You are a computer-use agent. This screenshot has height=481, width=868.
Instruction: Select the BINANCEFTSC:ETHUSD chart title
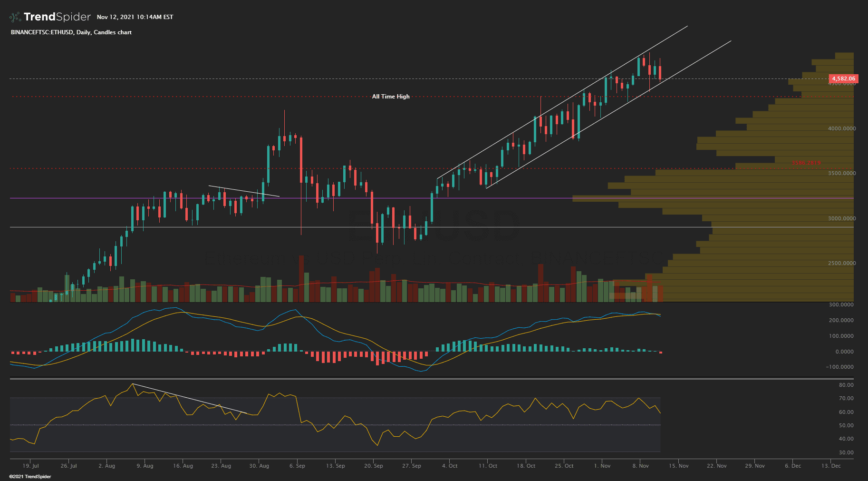click(71, 32)
